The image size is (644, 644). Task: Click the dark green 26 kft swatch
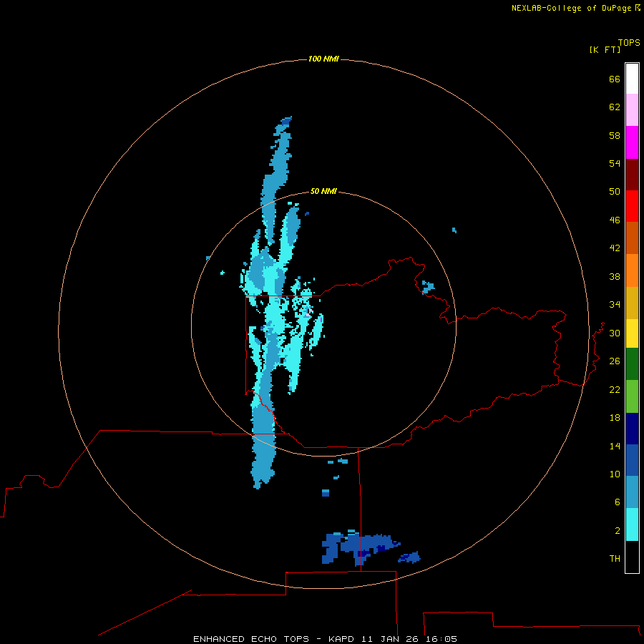(632, 364)
